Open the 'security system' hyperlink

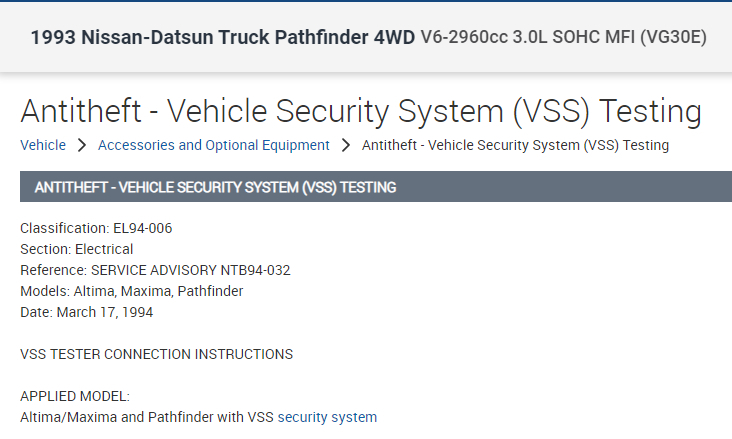pos(327,417)
